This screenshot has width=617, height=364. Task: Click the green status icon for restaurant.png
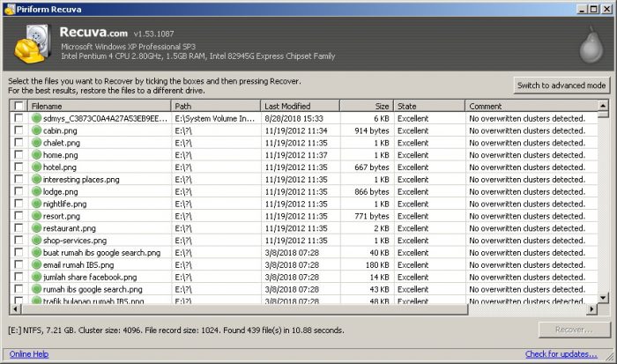click(37, 228)
